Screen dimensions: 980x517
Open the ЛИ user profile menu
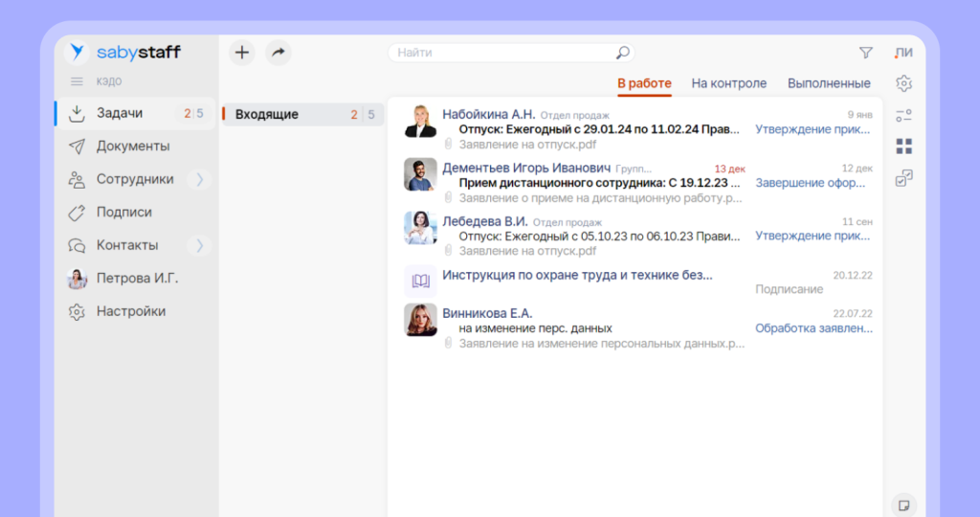click(903, 53)
